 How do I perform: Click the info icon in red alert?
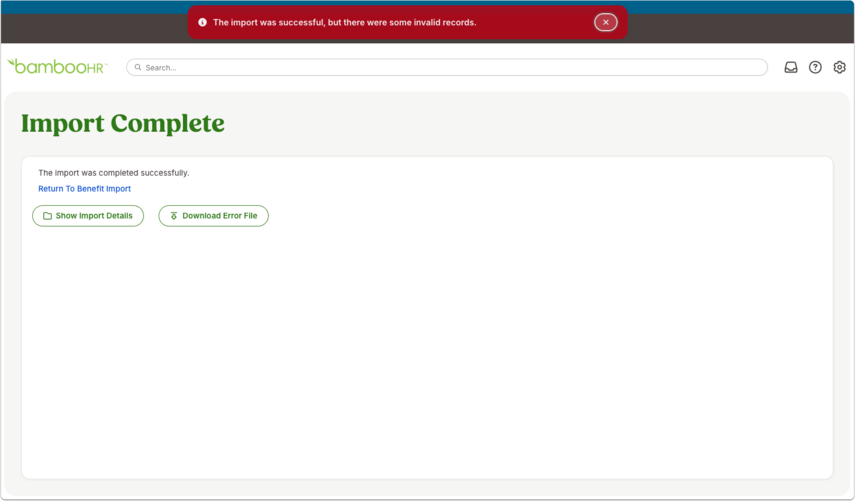202,22
